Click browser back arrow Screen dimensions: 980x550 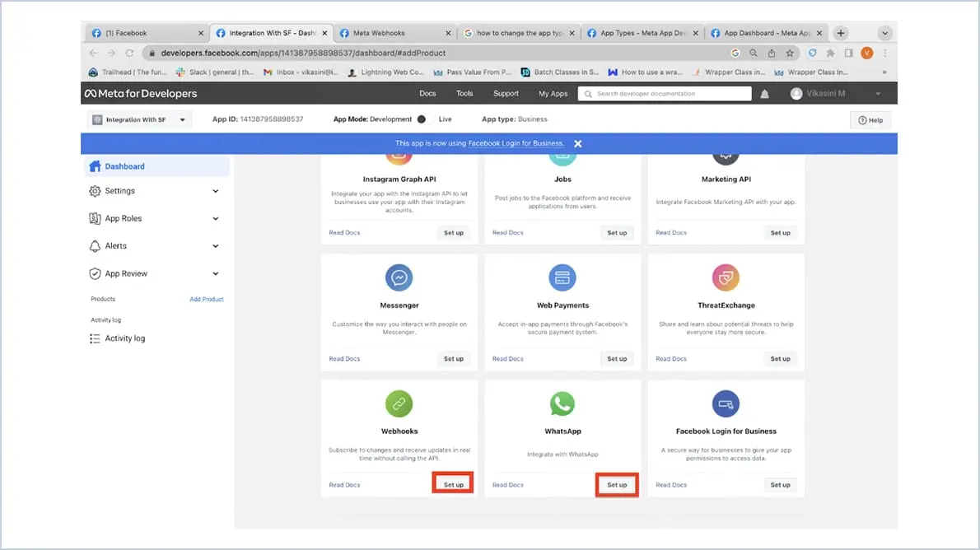click(x=94, y=54)
